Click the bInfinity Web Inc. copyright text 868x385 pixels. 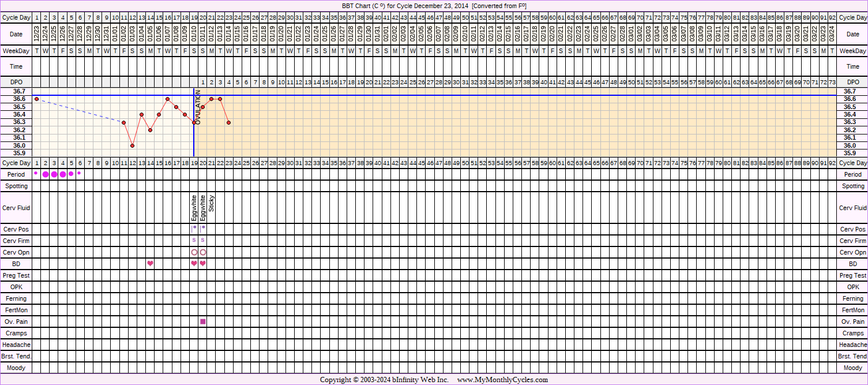[x=412, y=380]
